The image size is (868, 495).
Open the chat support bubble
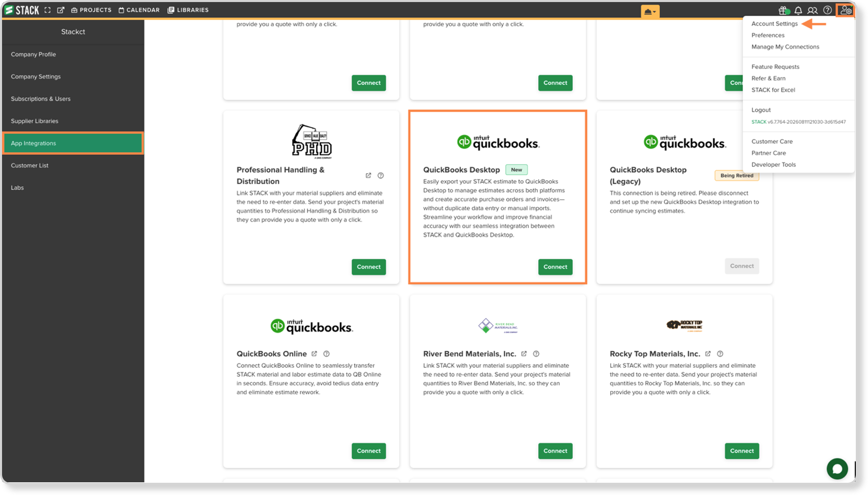coord(837,469)
